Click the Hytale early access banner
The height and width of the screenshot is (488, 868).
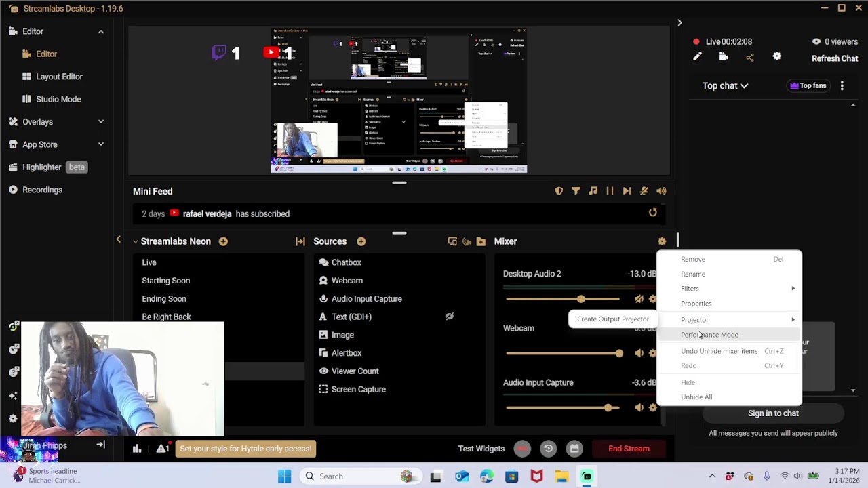click(x=245, y=449)
